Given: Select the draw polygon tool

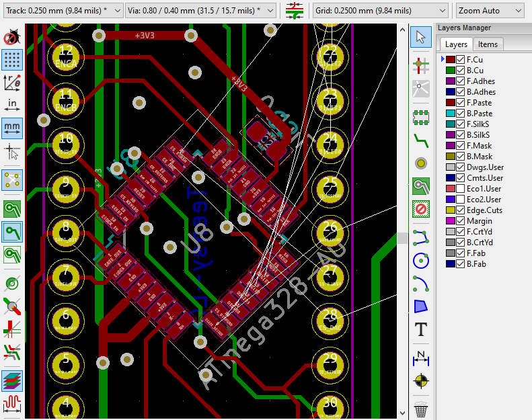Looking at the screenshot, I should click(421, 306).
